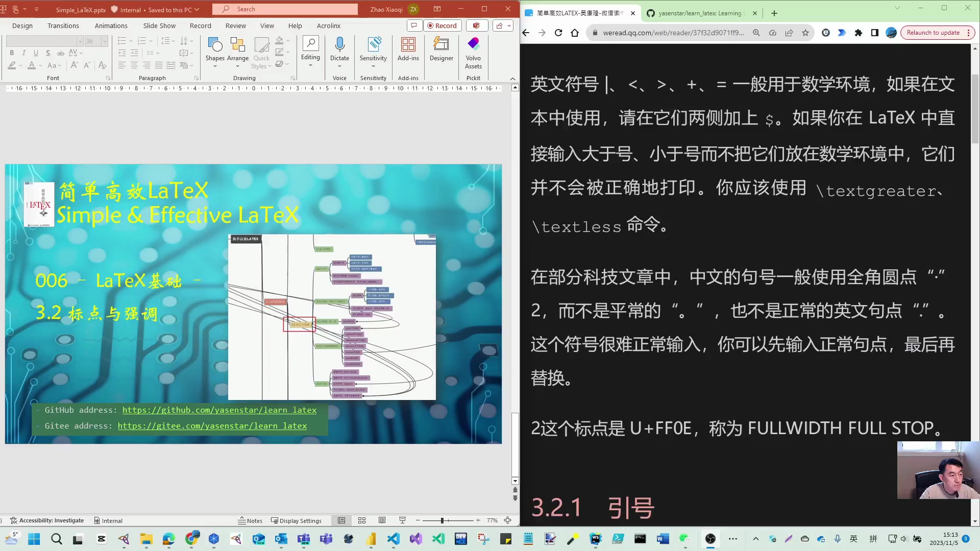The width and height of the screenshot is (980, 551).
Task: Open Font dialog launcher
Action: point(108,78)
